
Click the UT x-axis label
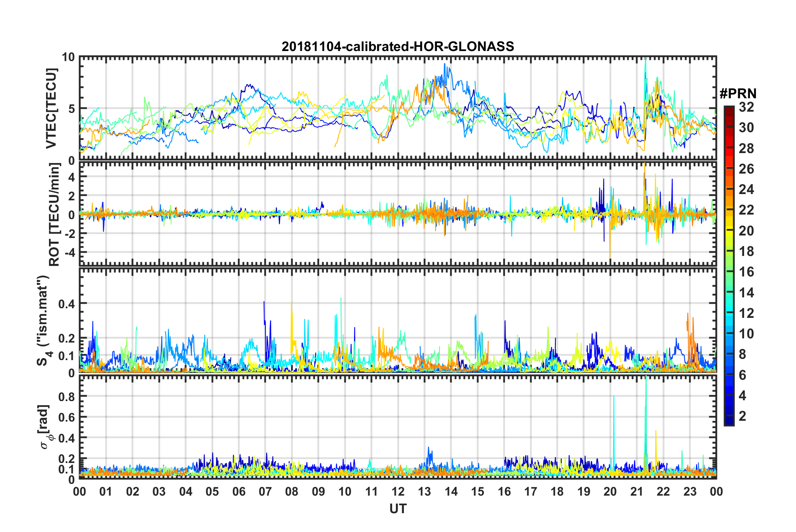[x=398, y=508]
